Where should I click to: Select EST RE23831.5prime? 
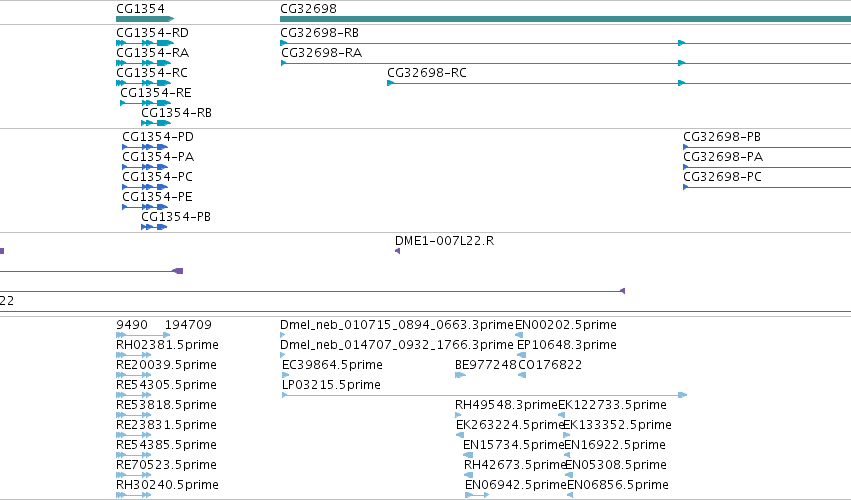point(166,425)
